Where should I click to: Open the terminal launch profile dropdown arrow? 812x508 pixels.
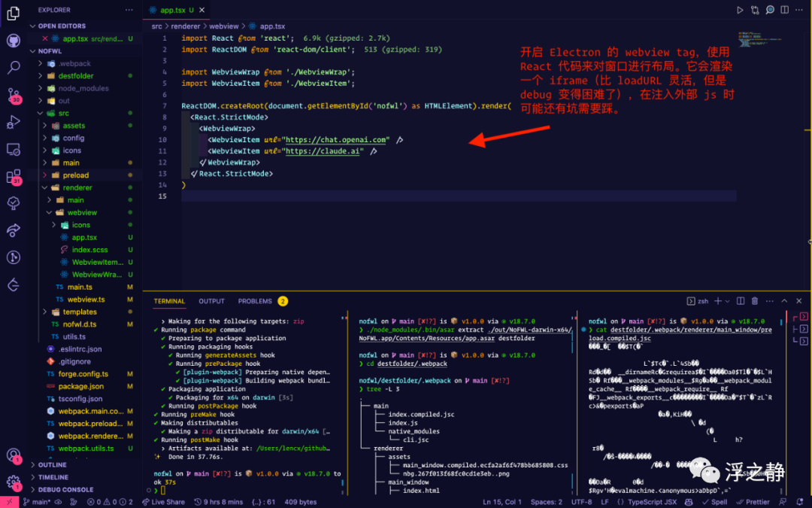728,301
